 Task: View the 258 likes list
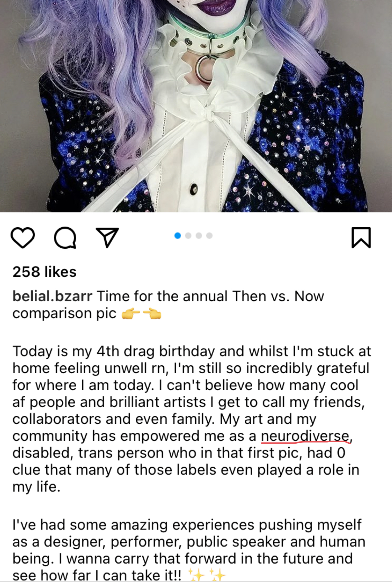[x=45, y=272]
